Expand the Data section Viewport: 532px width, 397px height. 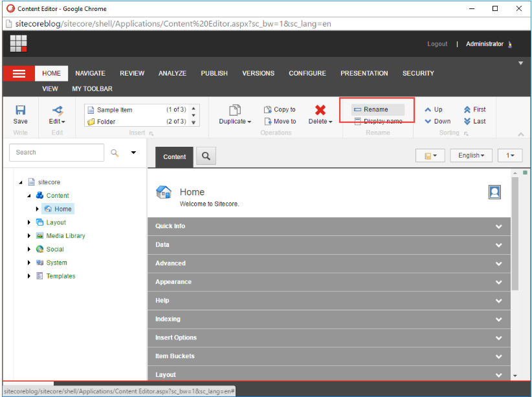(329, 245)
